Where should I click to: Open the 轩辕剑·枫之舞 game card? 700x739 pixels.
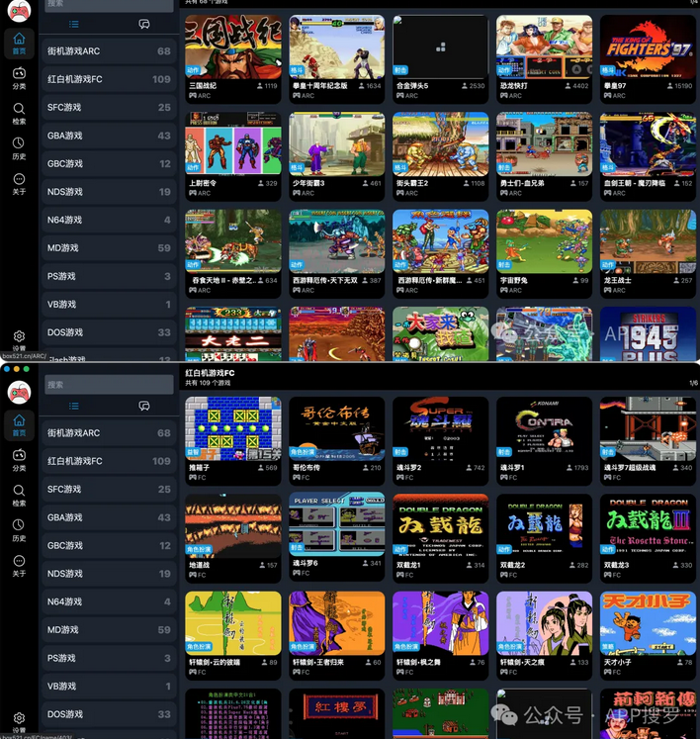tap(440, 635)
